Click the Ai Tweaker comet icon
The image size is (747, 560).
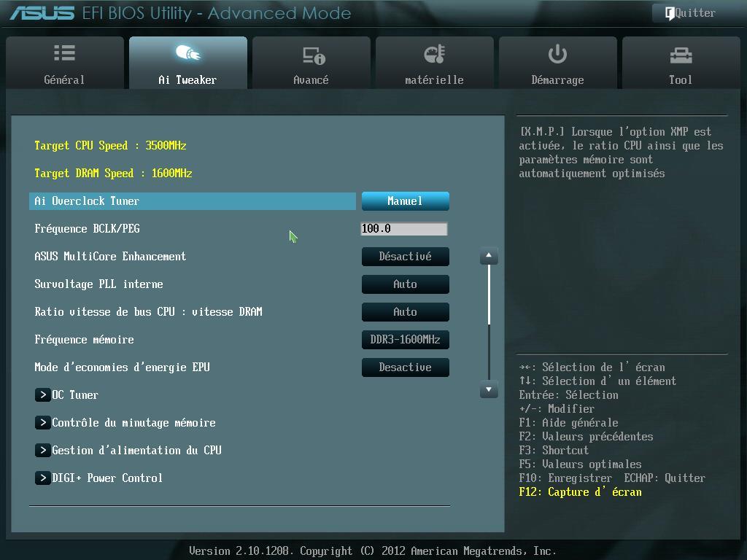(x=187, y=52)
